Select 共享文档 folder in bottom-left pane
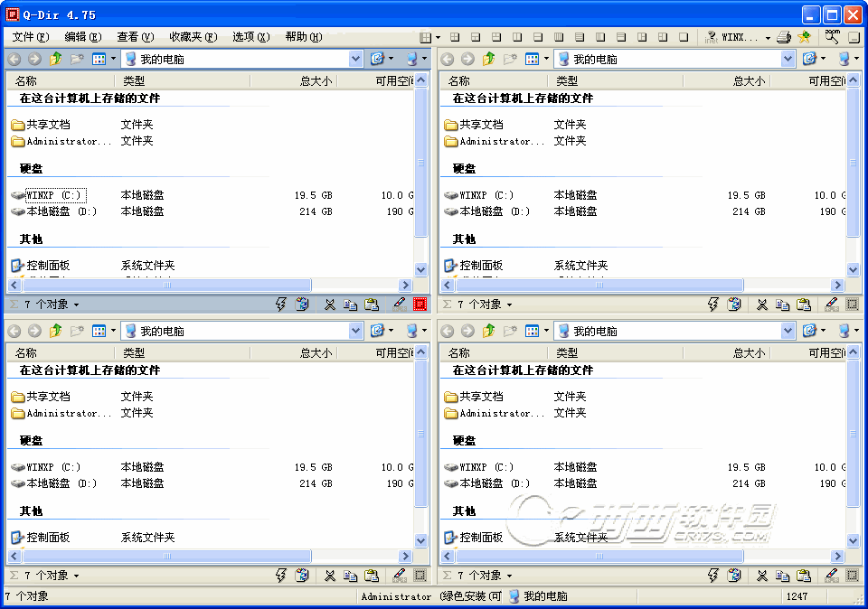868x609 pixels. (41, 397)
